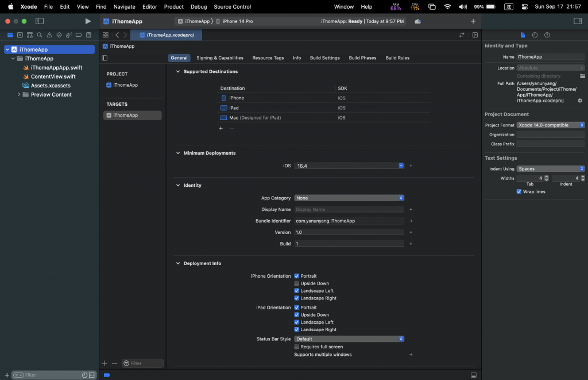Open the Source Control navigator icon
The image size is (588, 380).
click(x=20, y=35)
